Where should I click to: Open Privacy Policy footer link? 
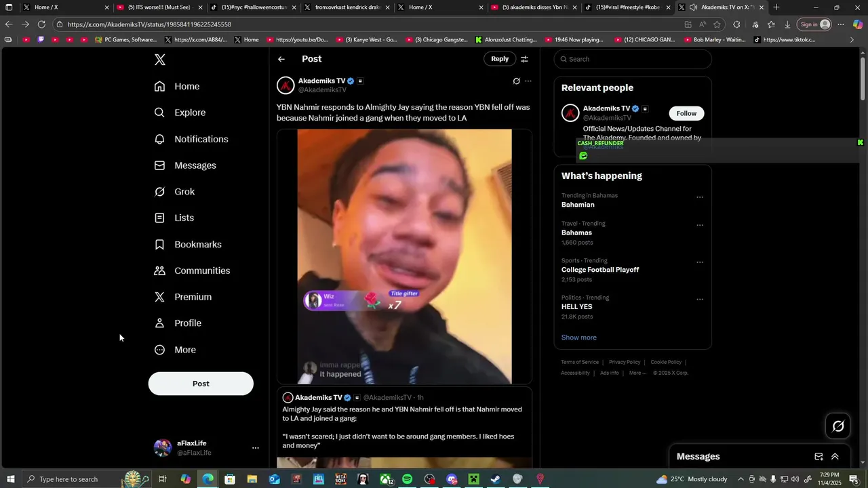click(625, 362)
